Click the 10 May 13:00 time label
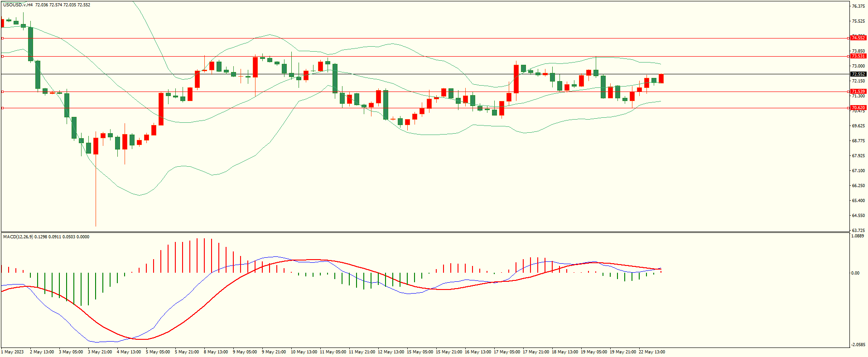868x357 pixels. pos(304,352)
